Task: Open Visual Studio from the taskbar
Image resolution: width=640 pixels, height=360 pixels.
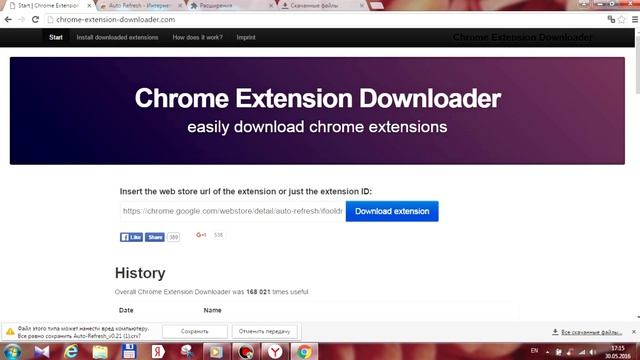Action: point(42,352)
